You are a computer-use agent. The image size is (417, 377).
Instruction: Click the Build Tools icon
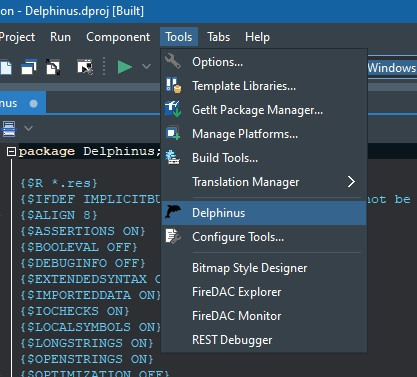[173, 157]
